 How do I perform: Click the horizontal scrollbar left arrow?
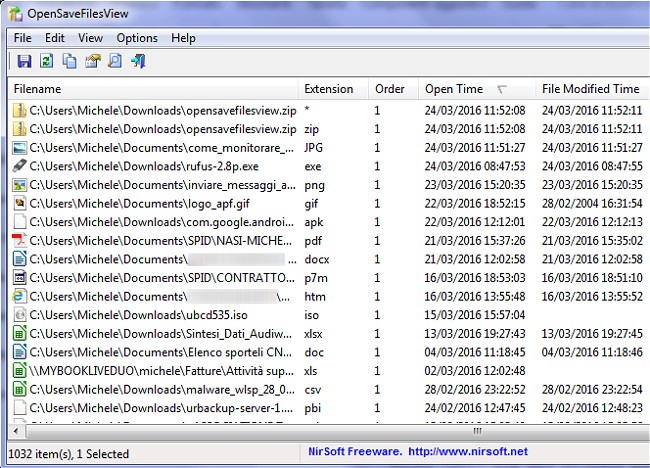point(17,432)
